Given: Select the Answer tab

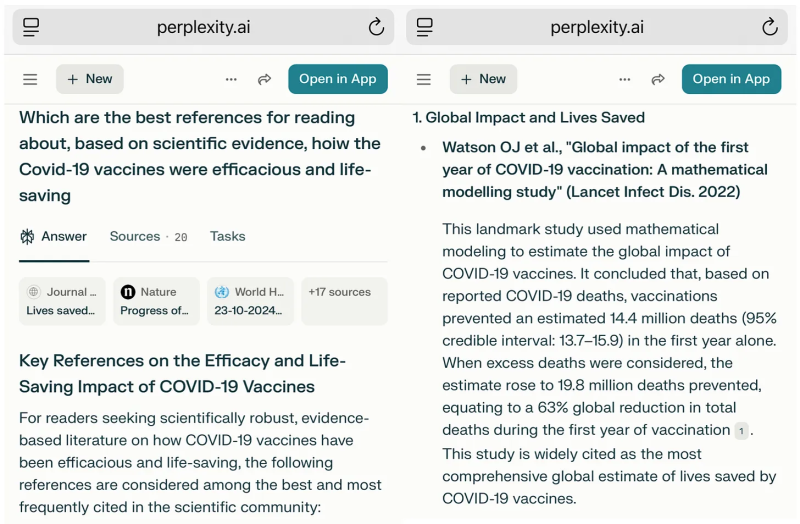Looking at the screenshot, I should point(54,237).
